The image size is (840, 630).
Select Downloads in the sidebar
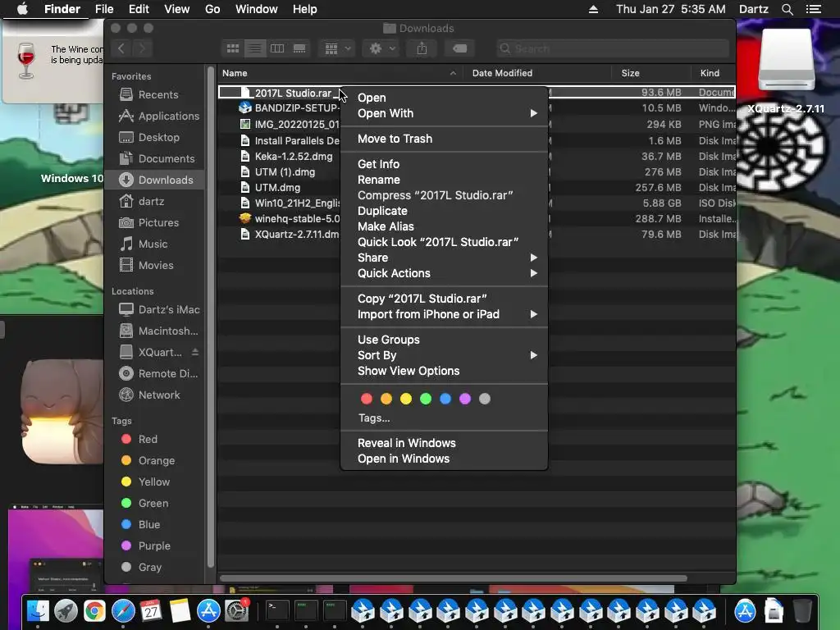coord(155,180)
